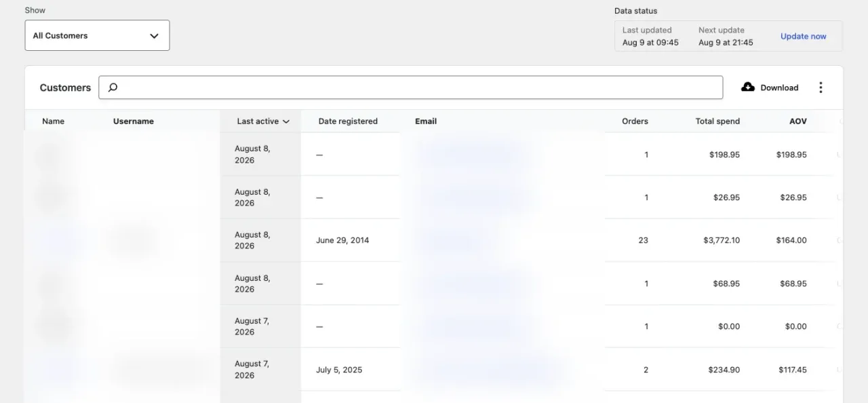Click the Email column header
This screenshot has width=868, height=403.
[x=426, y=121]
